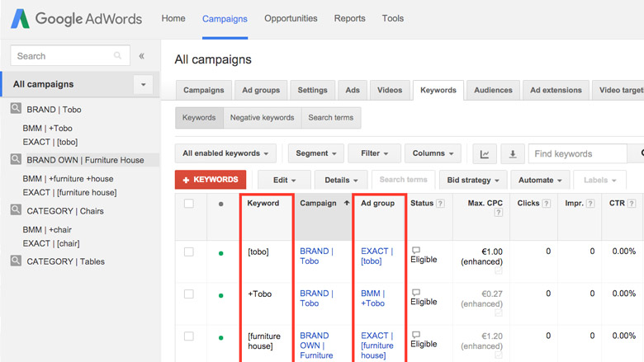Open the Edit dropdown
The width and height of the screenshot is (644, 362).
[x=284, y=180]
